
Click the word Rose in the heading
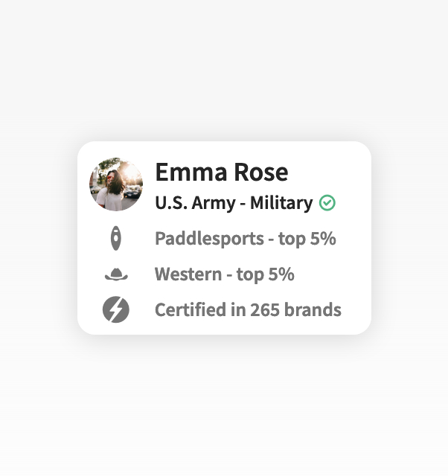261,172
